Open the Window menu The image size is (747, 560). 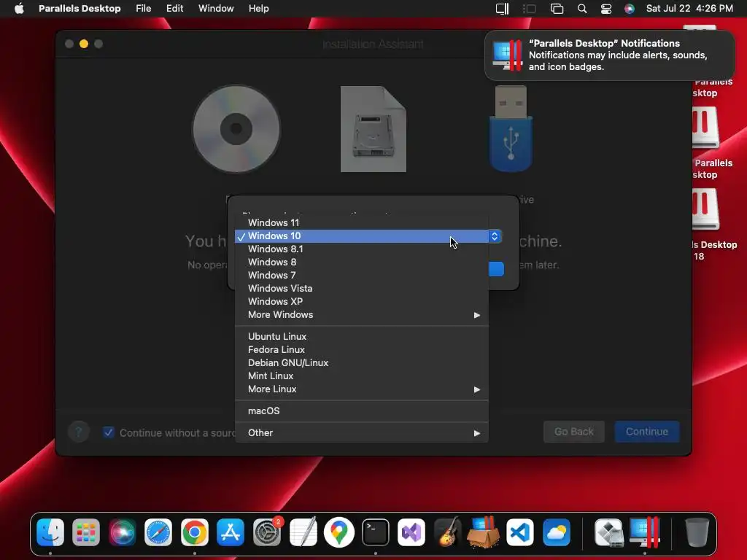point(216,8)
